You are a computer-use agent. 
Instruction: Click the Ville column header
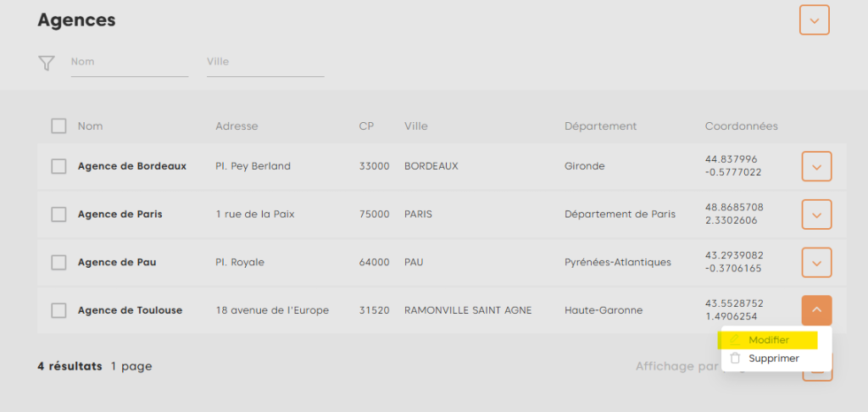pyautogui.click(x=416, y=126)
